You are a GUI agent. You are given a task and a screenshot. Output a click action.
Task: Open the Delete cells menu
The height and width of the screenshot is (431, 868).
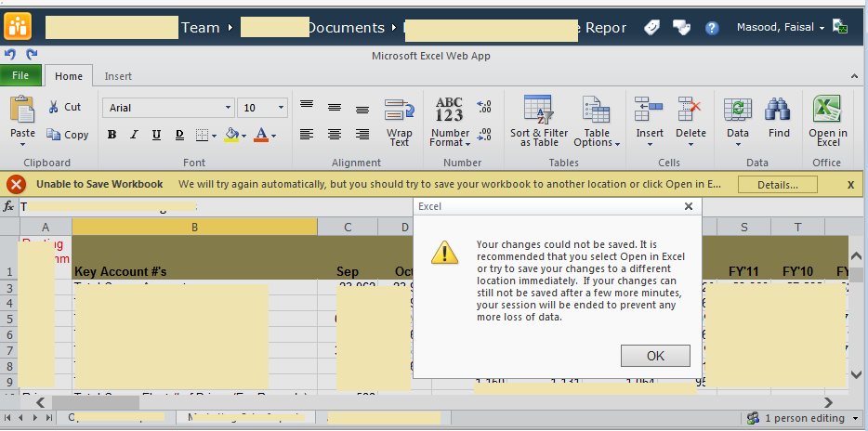coord(690,122)
